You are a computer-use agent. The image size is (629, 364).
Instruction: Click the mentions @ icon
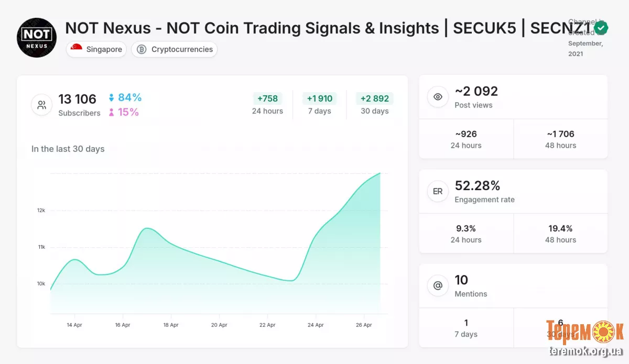[x=438, y=286]
